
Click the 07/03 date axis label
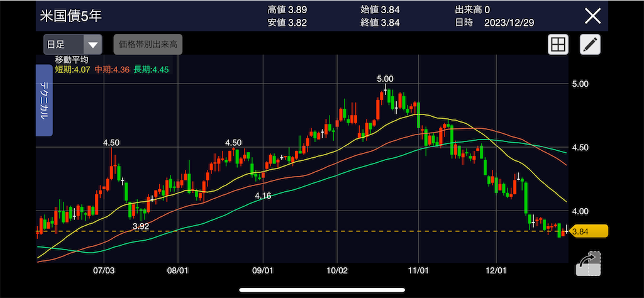click(104, 271)
